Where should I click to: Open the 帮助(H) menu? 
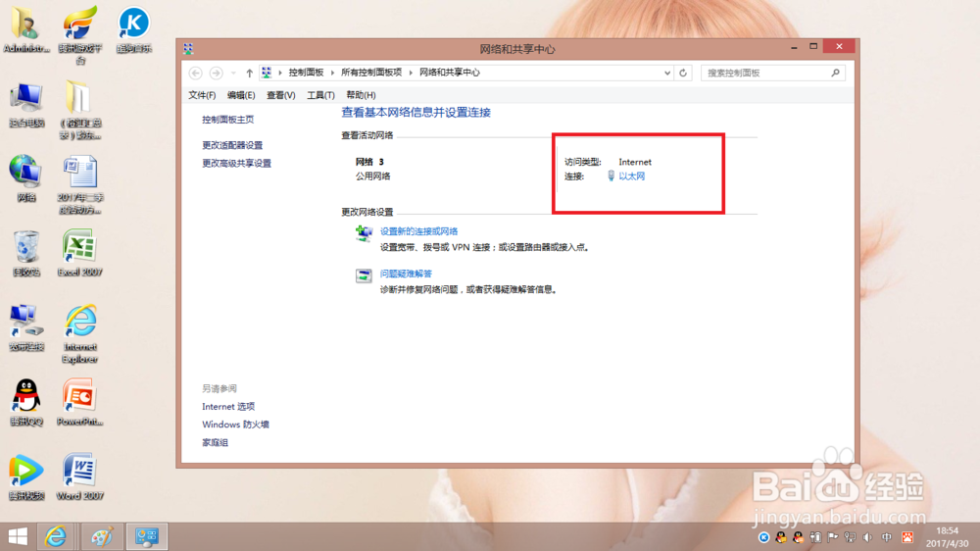point(361,95)
